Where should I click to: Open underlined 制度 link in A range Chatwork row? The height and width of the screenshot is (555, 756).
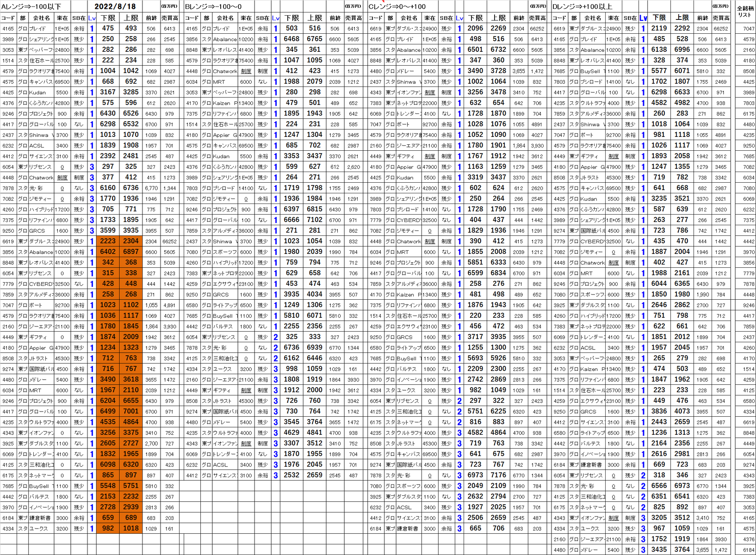62,178
